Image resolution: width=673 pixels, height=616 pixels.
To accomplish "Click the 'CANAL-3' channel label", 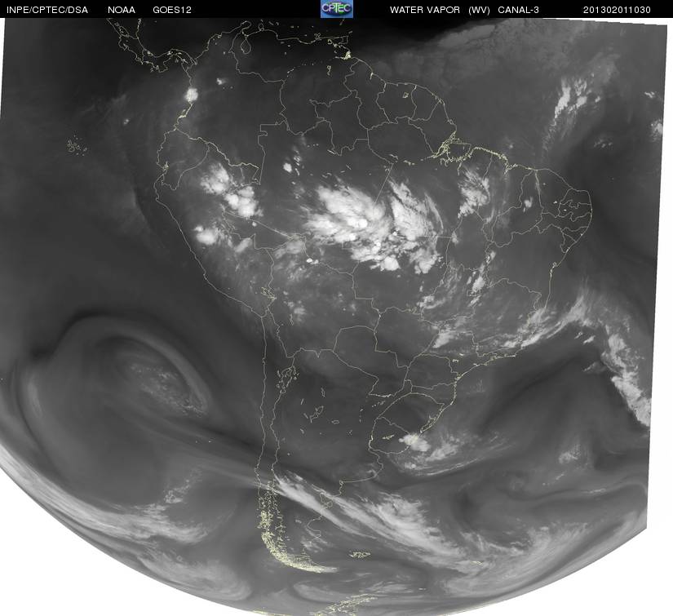I will click(519, 10).
